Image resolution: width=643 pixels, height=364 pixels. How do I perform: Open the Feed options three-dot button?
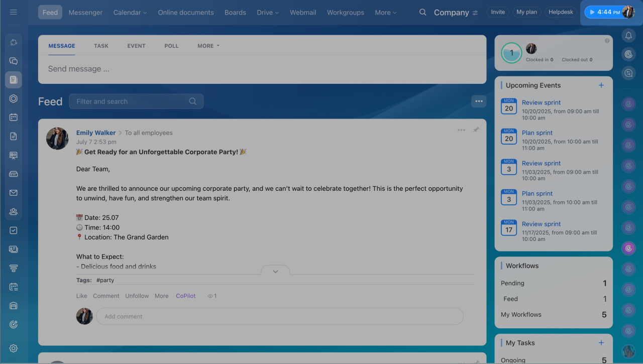pyautogui.click(x=479, y=101)
